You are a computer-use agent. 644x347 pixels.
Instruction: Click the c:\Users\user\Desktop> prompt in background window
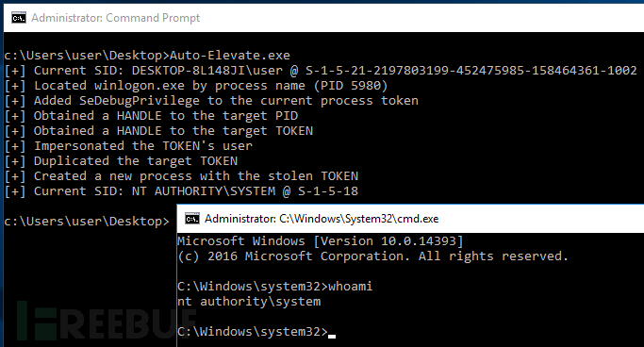(x=87, y=222)
